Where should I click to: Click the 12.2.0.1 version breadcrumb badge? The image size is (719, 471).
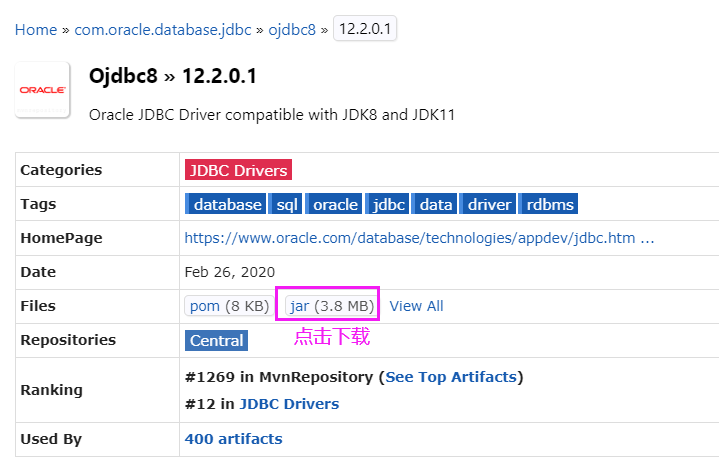(x=365, y=29)
